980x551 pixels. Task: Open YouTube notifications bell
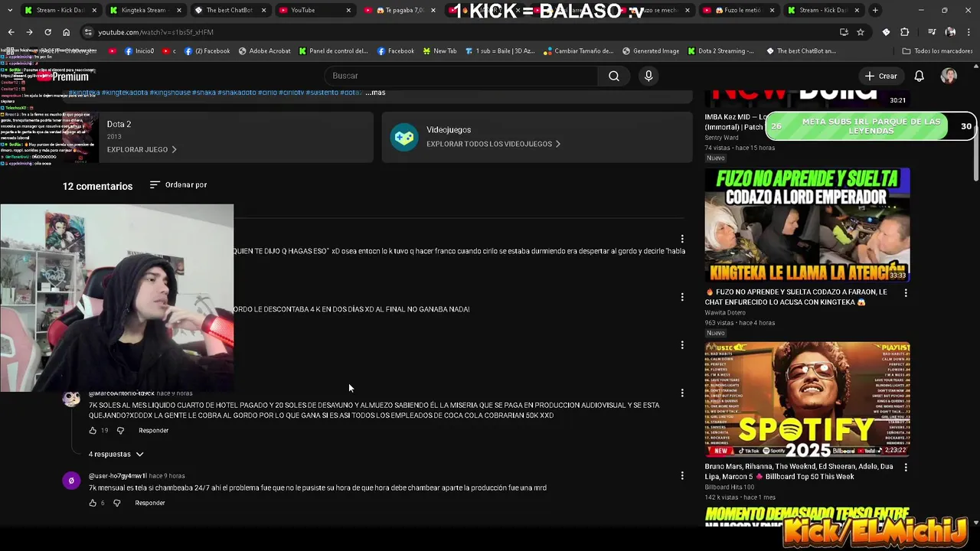pyautogui.click(x=919, y=76)
